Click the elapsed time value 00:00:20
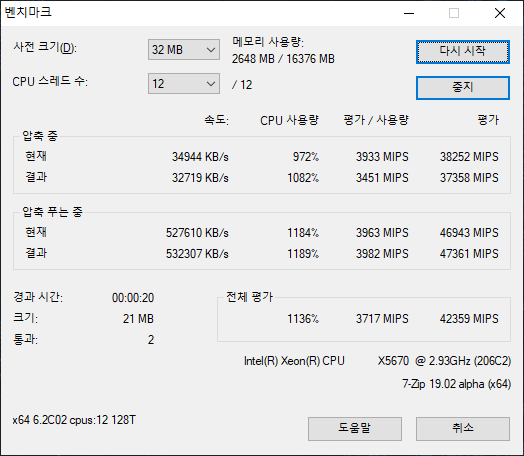The image size is (524, 456). [x=133, y=298]
